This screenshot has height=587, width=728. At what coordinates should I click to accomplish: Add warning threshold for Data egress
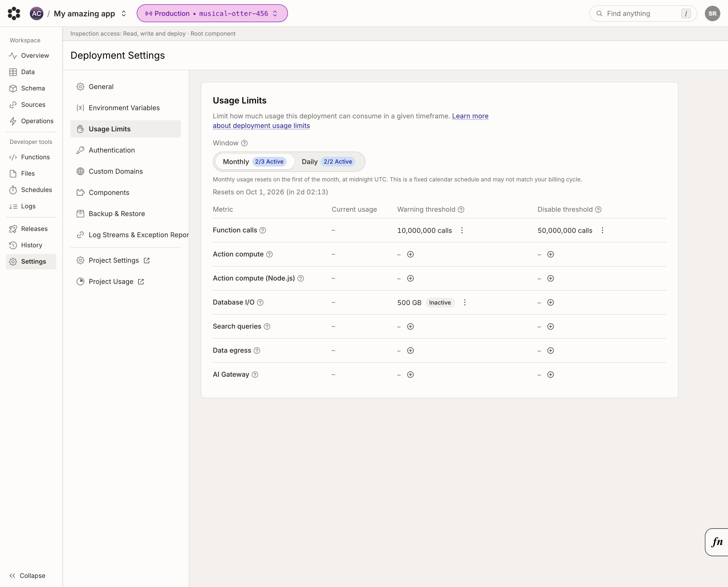(x=410, y=350)
